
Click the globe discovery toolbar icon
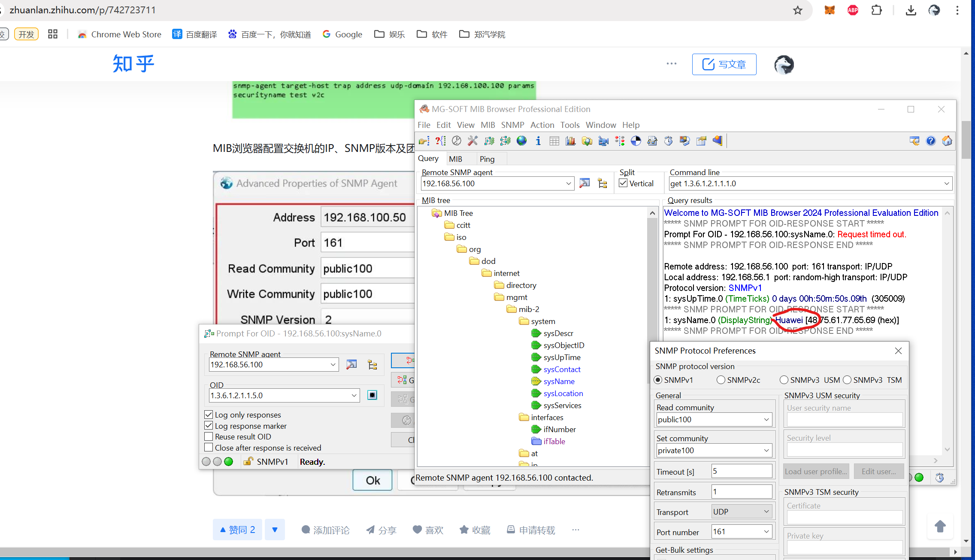521,140
